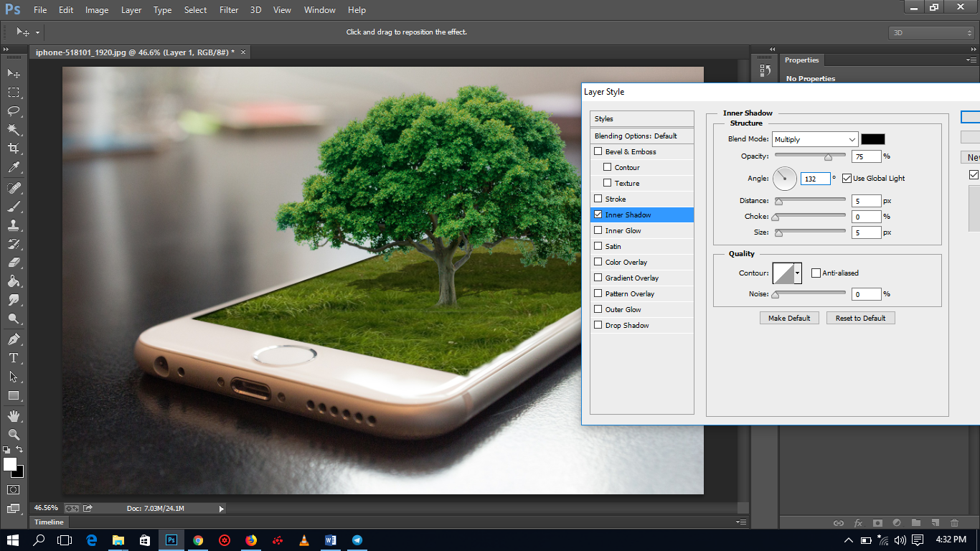This screenshot has height=551, width=980.
Task: Select the Lasso tool
Action: 14,111
